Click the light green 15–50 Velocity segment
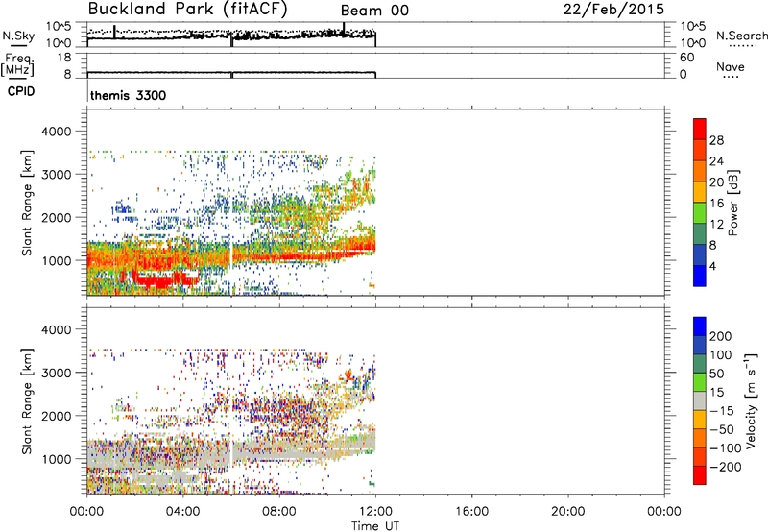 [700, 382]
